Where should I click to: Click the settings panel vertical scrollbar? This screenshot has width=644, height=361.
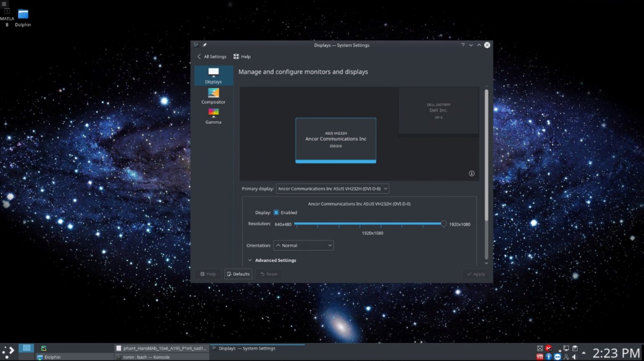(x=486, y=155)
